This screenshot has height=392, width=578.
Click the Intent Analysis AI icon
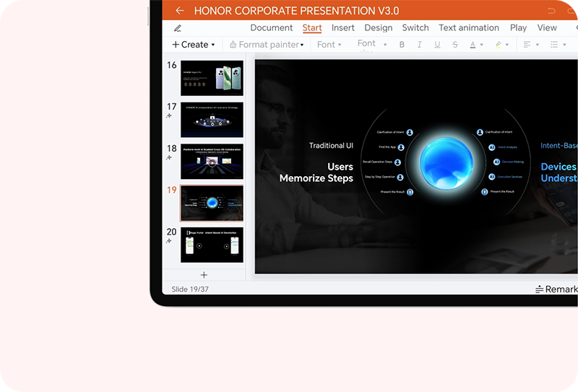click(492, 147)
